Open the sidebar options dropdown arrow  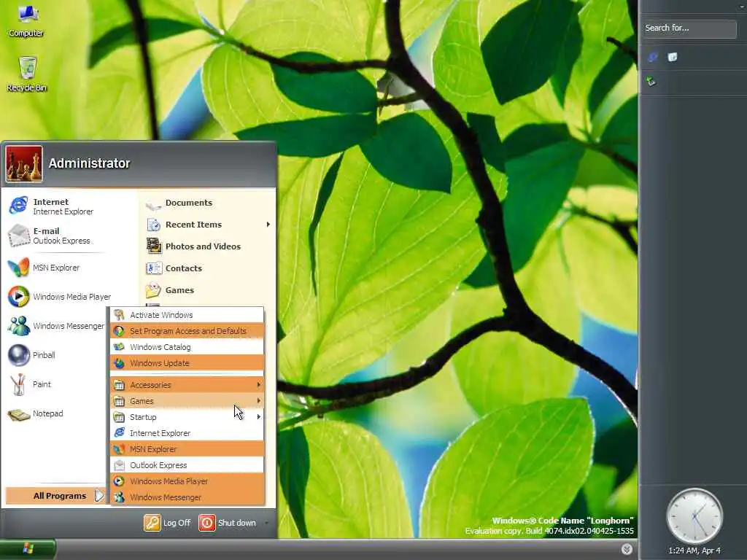pyautogui.click(x=743, y=6)
